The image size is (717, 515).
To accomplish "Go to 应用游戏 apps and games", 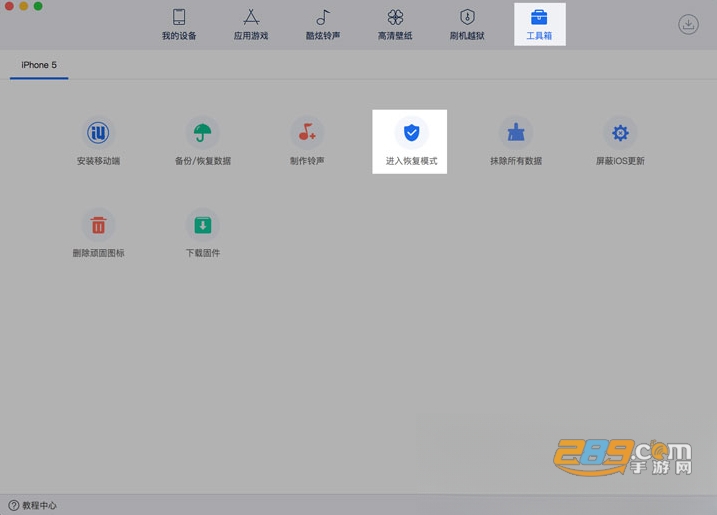I will [251, 24].
